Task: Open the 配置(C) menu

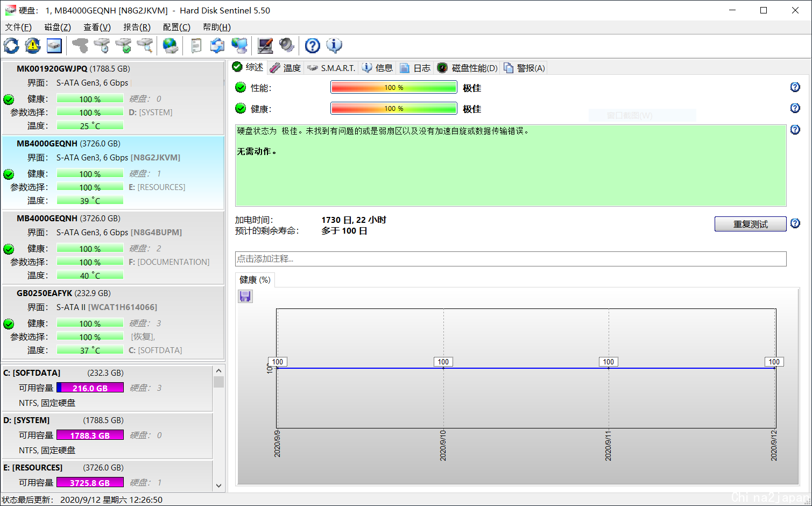Action: pyautogui.click(x=176, y=27)
